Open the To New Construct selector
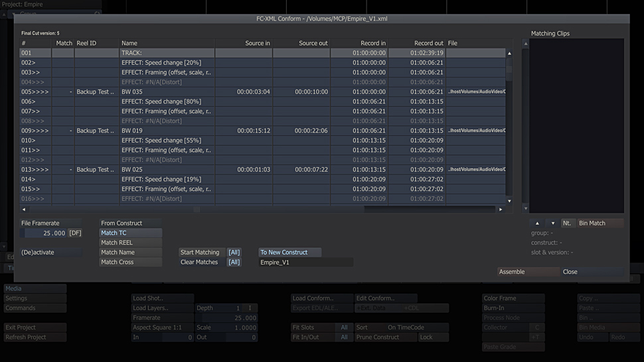 click(x=289, y=253)
